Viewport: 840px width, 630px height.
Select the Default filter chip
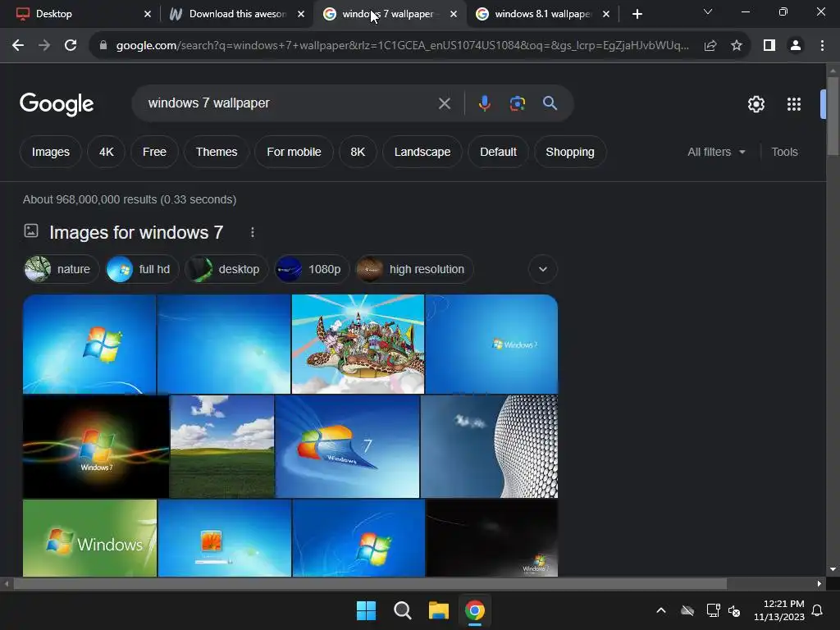[x=498, y=152]
